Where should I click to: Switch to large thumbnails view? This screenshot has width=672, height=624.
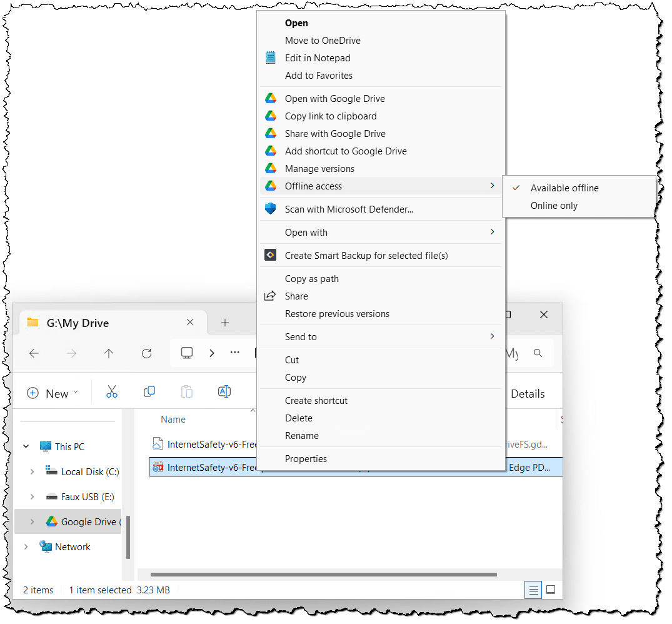[551, 590]
